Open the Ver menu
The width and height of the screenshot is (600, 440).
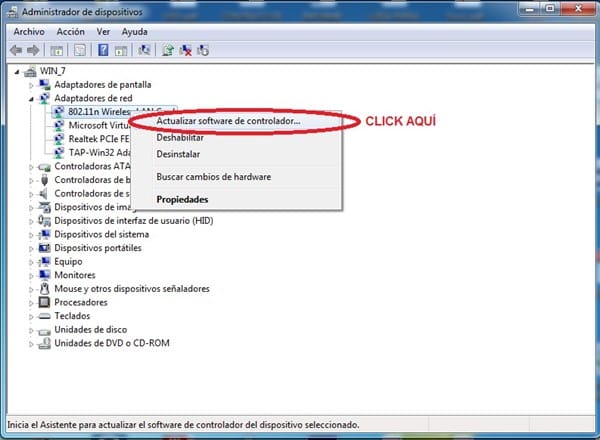[x=103, y=32]
